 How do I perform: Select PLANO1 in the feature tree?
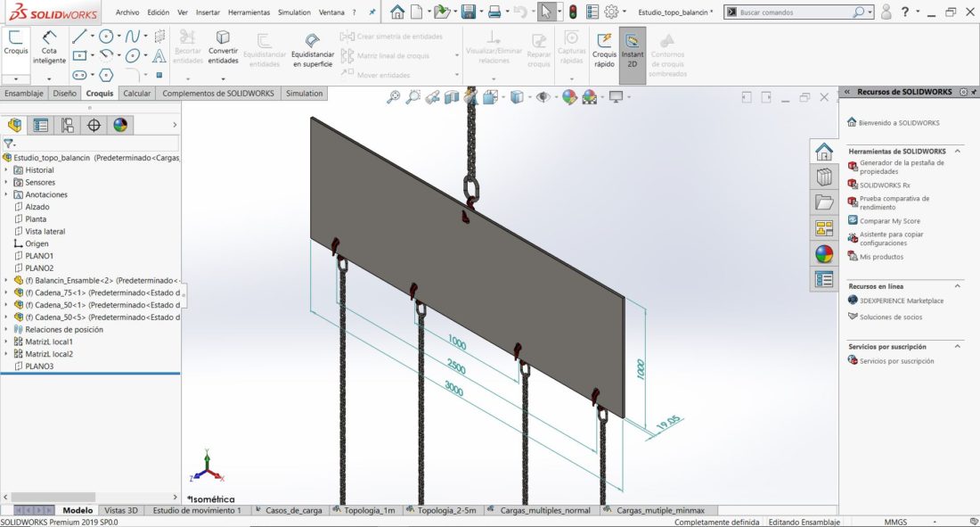pos(38,256)
